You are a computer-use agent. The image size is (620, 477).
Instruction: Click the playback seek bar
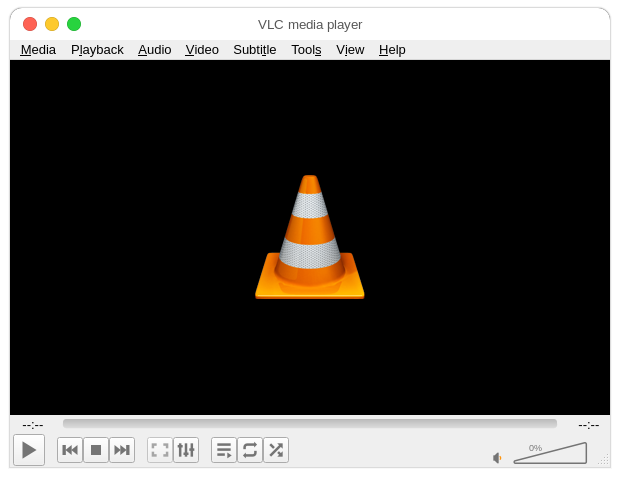tap(310, 424)
